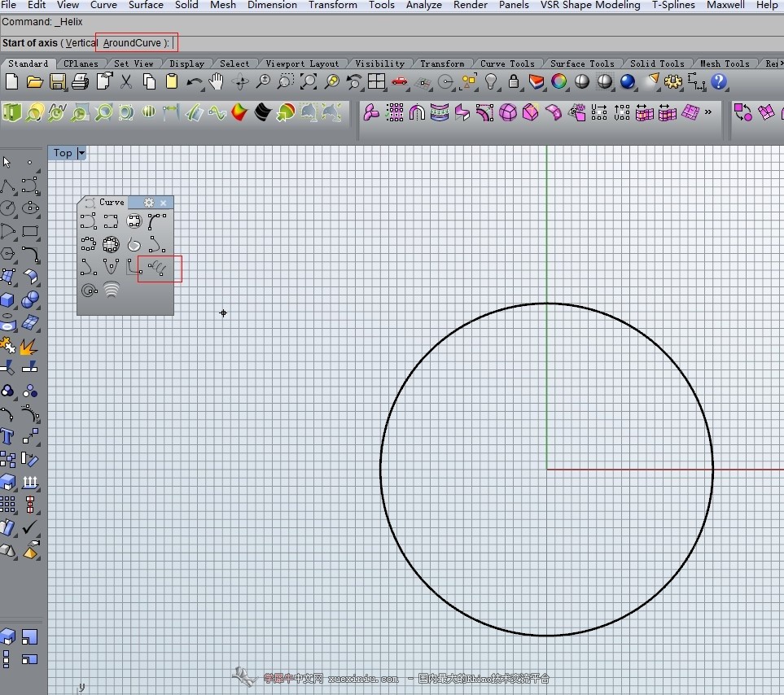The image size is (784, 695).
Task: Open Options gear icon in Standard toolbar
Action: click(673, 81)
